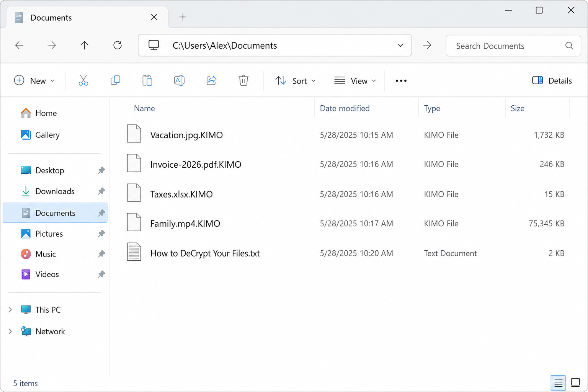Click the Family.mp4.KIMO file icon

[134, 222]
